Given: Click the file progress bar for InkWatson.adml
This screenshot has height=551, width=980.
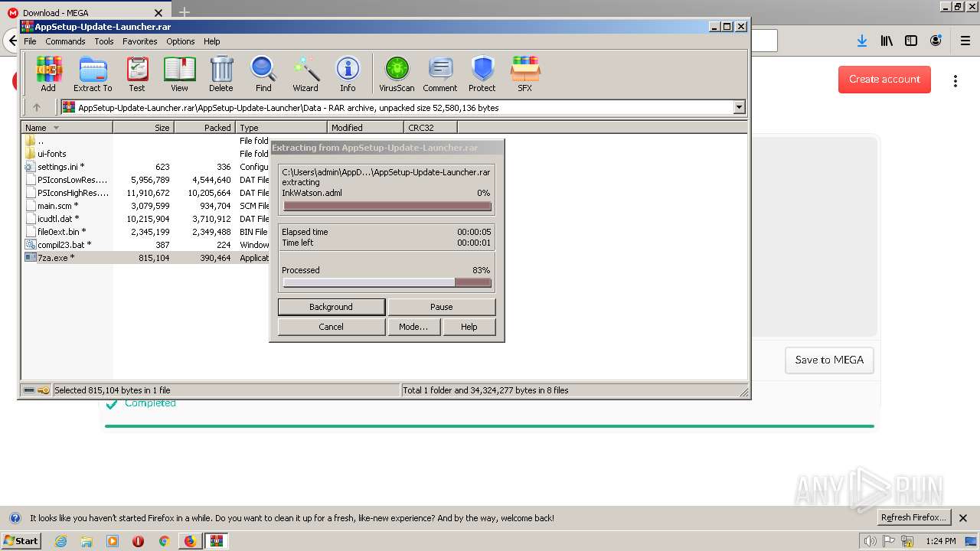Looking at the screenshot, I should pos(387,206).
